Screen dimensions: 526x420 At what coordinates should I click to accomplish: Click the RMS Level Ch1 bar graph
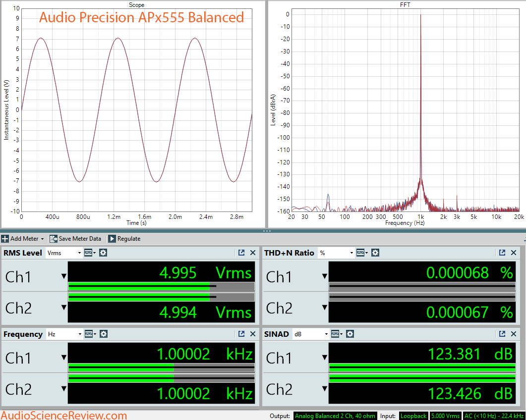(161, 286)
